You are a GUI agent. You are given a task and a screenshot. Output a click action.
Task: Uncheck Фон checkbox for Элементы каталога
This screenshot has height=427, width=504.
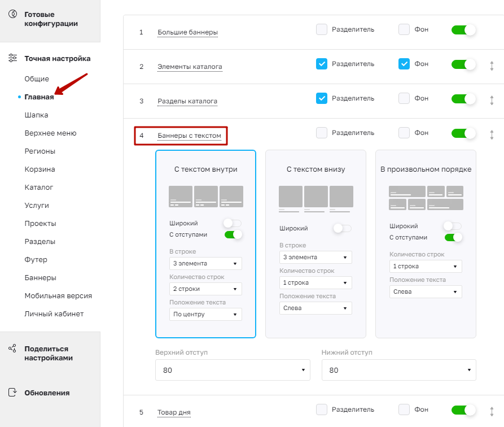(x=404, y=64)
